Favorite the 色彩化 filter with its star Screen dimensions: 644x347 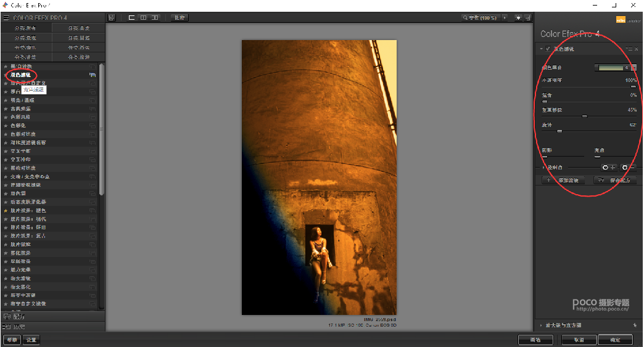coord(6,126)
